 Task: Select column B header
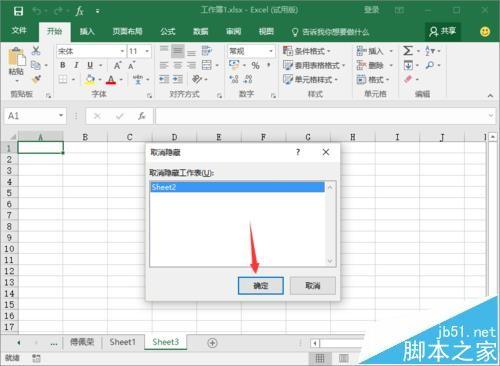(85, 137)
